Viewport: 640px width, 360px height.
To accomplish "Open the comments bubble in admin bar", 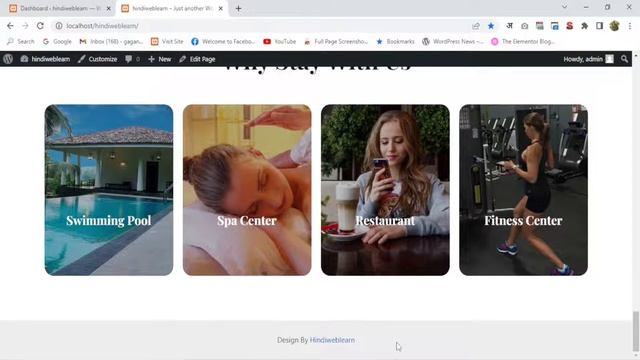I will [x=132, y=59].
